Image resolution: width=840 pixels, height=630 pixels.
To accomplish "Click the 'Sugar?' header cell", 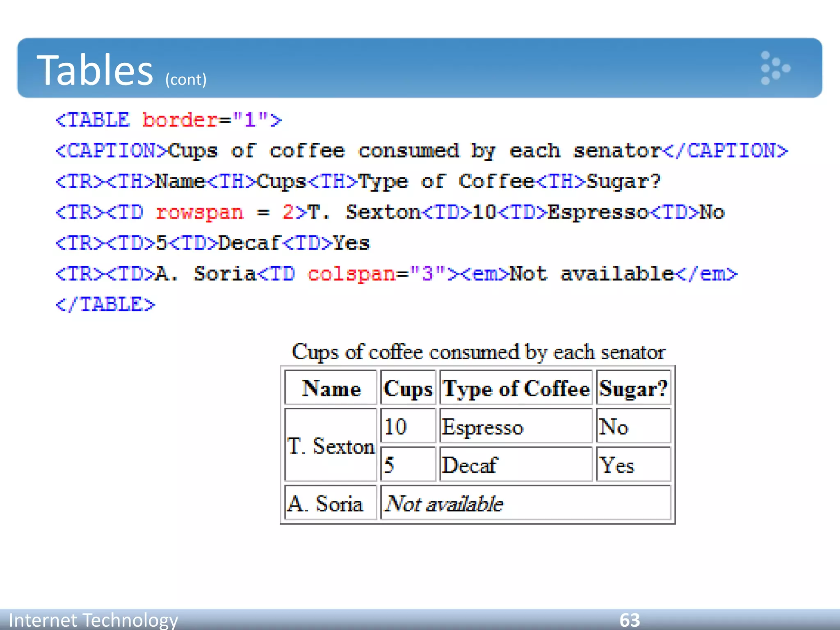I will [x=634, y=388].
